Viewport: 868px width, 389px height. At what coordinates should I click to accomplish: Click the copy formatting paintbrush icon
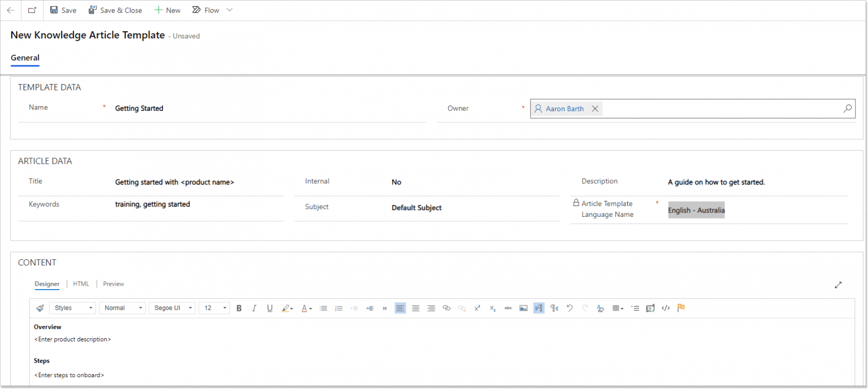tap(40, 308)
